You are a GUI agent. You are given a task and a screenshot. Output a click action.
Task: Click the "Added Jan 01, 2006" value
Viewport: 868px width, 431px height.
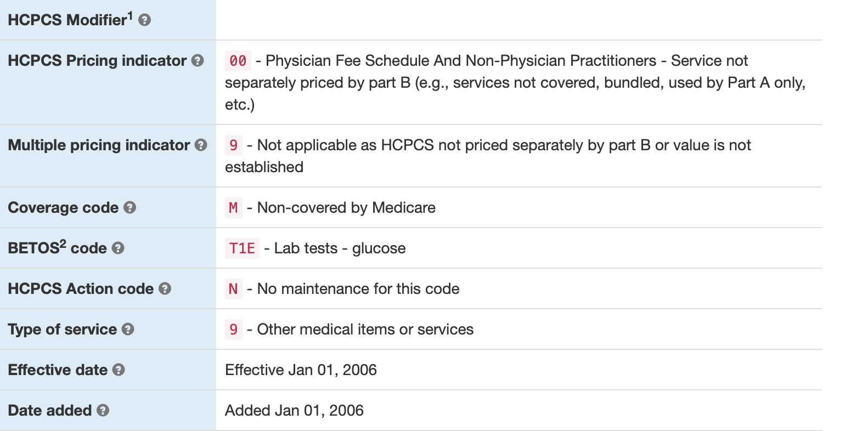[x=294, y=411]
